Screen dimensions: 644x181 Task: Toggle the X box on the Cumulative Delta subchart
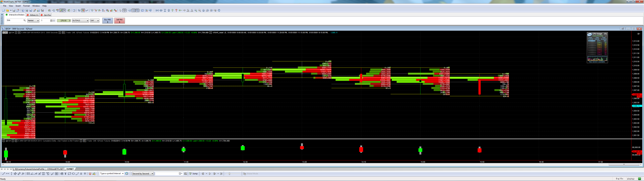tap(4, 141)
